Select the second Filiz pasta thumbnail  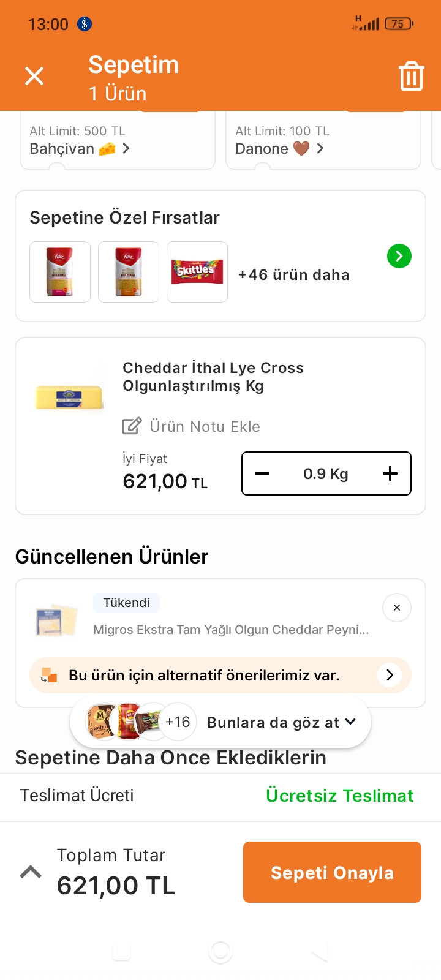(129, 272)
